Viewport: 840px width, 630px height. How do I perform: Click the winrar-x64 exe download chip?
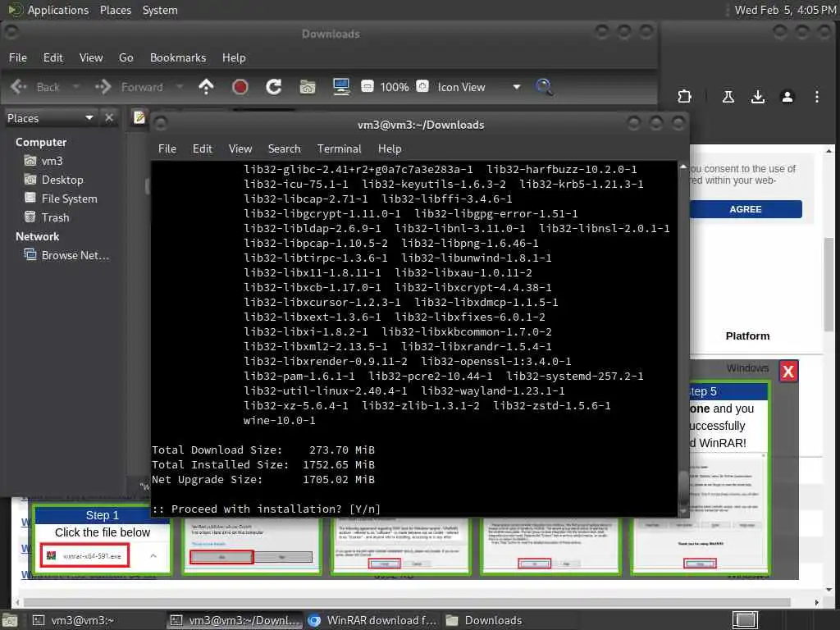click(84, 555)
